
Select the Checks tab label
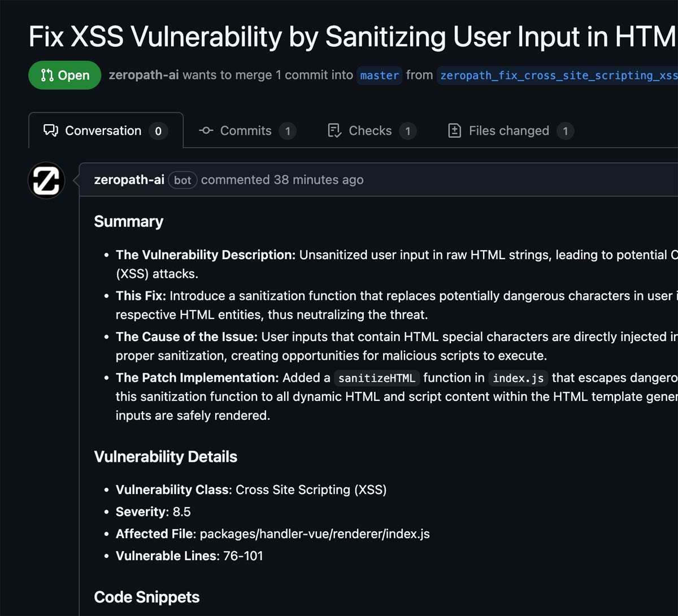coord(370,131)
